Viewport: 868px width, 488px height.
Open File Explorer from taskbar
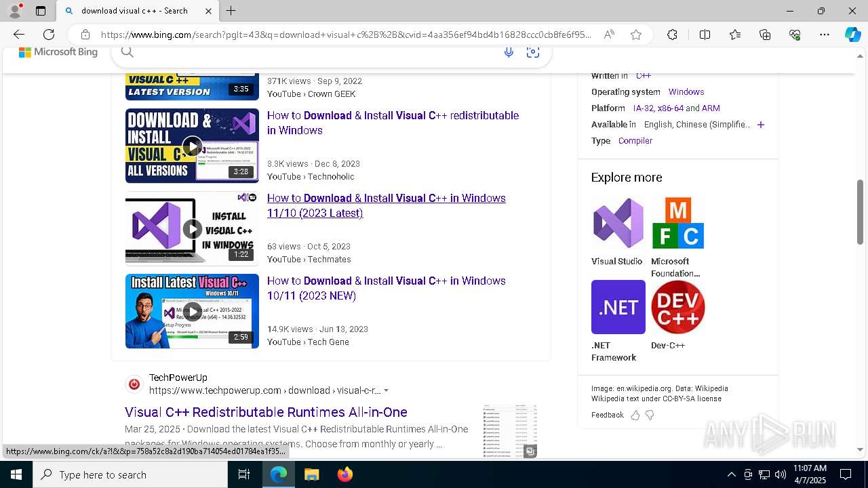[x=311, y=474]
